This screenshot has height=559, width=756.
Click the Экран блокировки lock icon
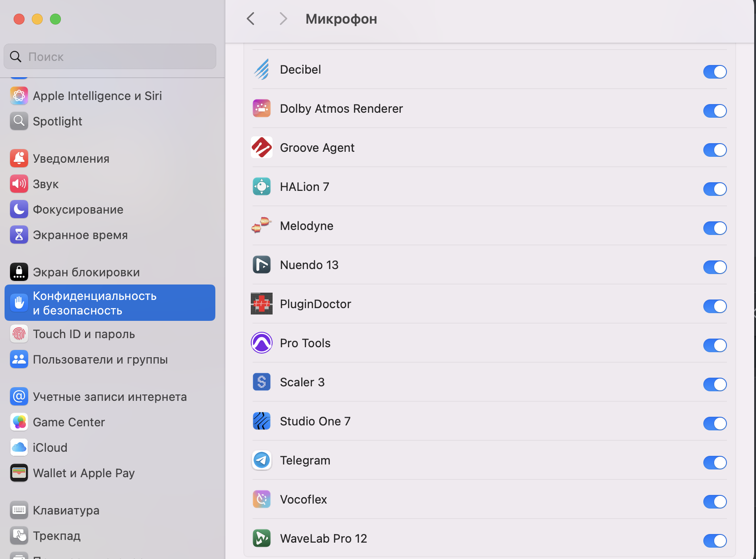[19, 272]
